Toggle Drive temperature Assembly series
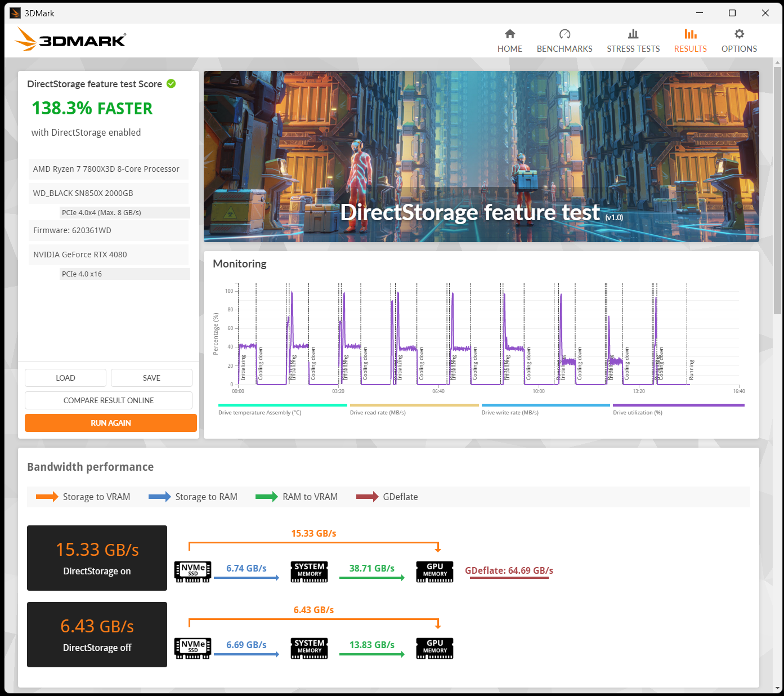The image size is (784, 696). tap(283, 409)
